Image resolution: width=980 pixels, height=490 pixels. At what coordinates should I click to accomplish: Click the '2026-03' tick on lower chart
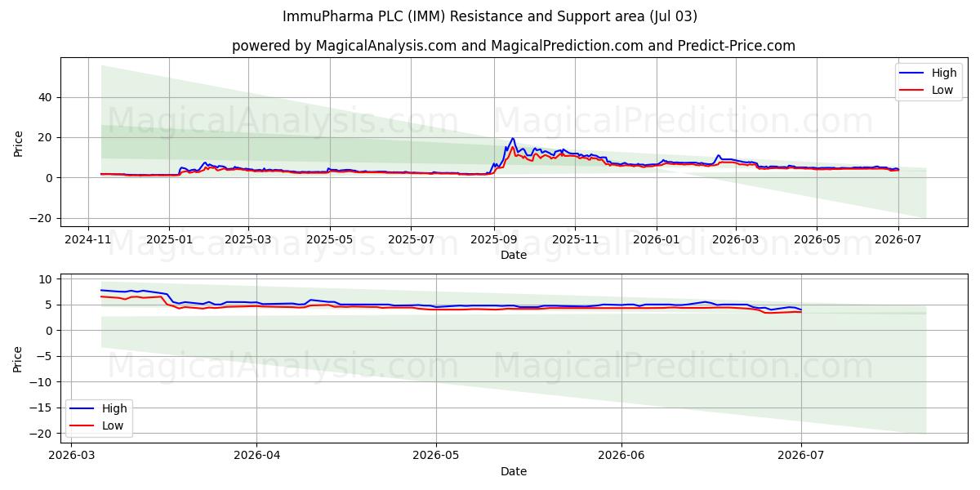tap(70, 456)
